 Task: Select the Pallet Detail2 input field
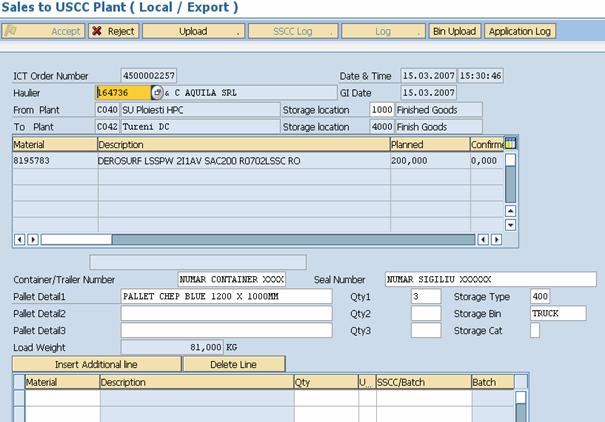pos(226,314)
